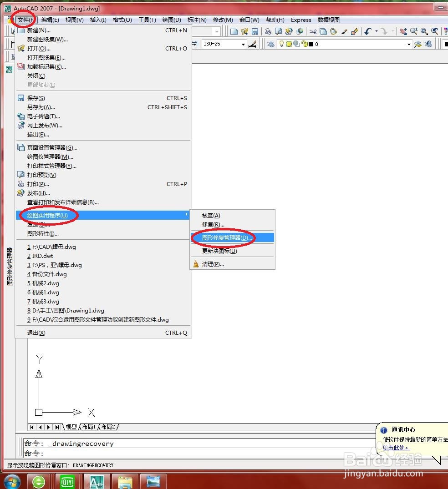Open the Windows Start button
The width and height of the screenshot is (448, 489).
11,482
